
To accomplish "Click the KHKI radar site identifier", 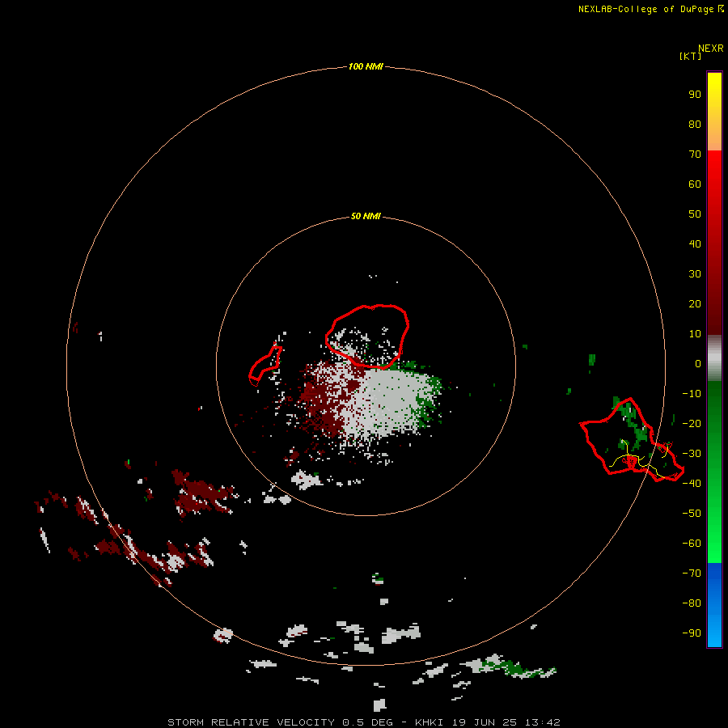I will pyautogui.click(x=430, y=722).
